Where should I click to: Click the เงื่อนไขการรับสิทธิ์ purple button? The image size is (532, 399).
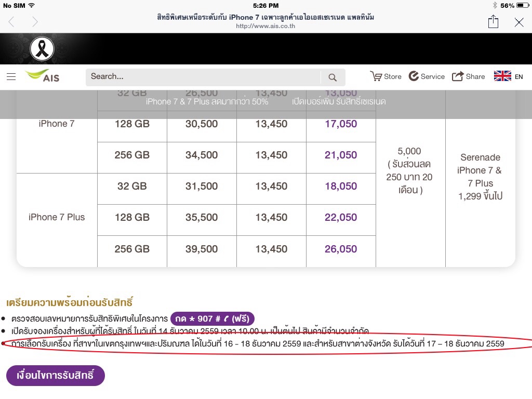click(x=55, y=375)
